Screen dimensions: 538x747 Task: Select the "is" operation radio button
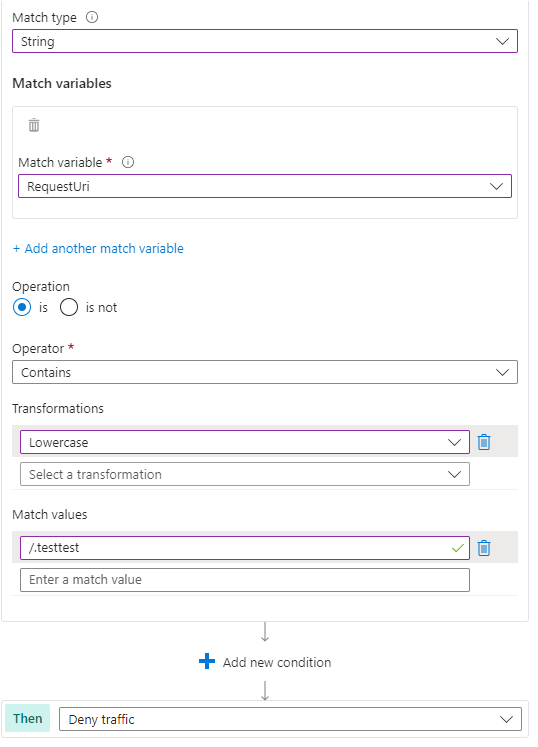pos(22,307)
